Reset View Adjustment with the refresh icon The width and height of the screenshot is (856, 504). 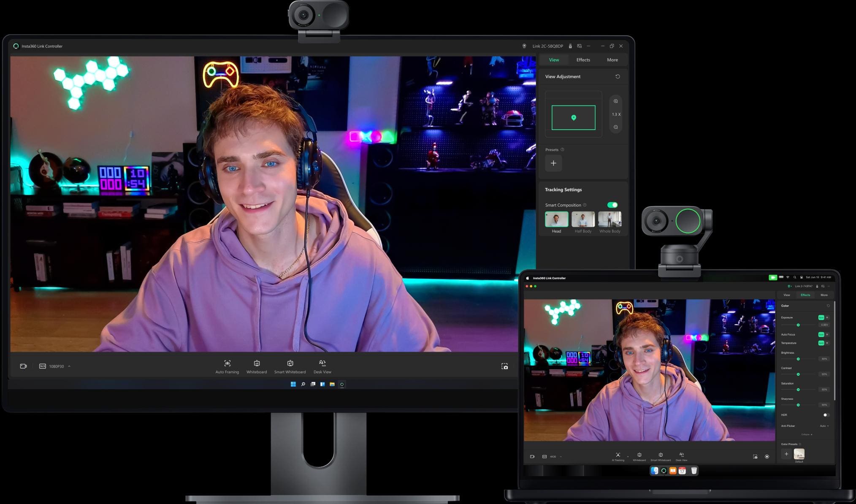point(618,76)
